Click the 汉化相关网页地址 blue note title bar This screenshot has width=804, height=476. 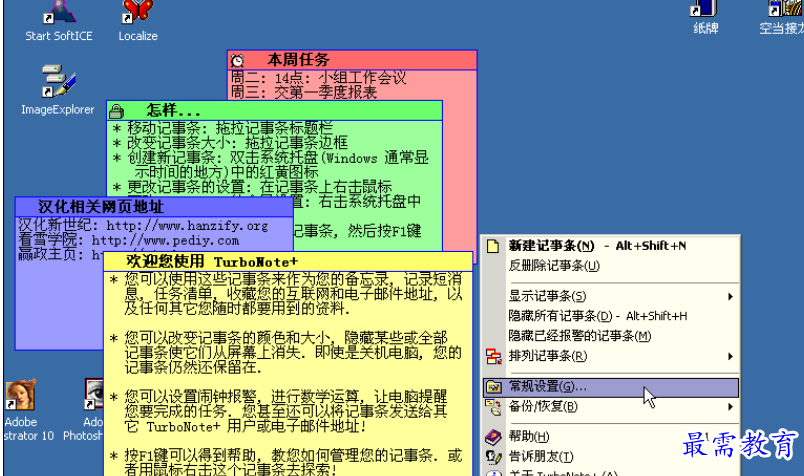(154, 207)
